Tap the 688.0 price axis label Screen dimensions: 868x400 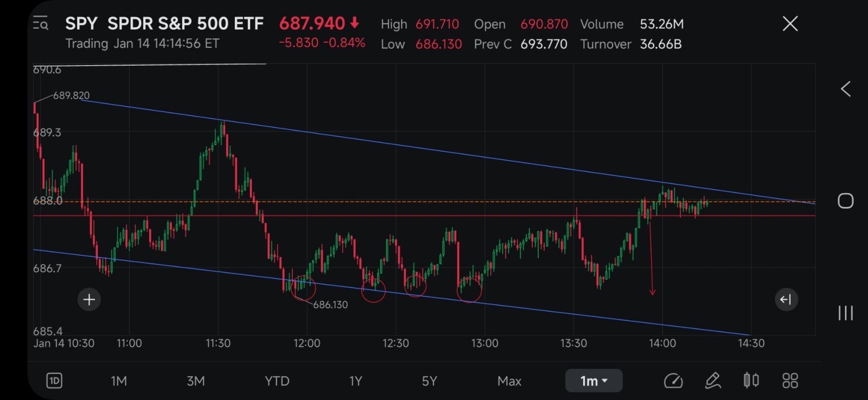point(48,201)
